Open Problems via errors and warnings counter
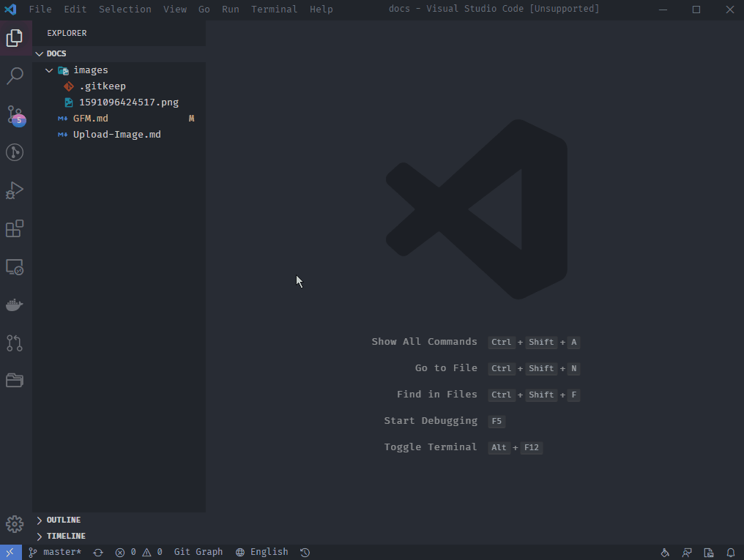Viewport: 744px width, 560px height. 139,552
